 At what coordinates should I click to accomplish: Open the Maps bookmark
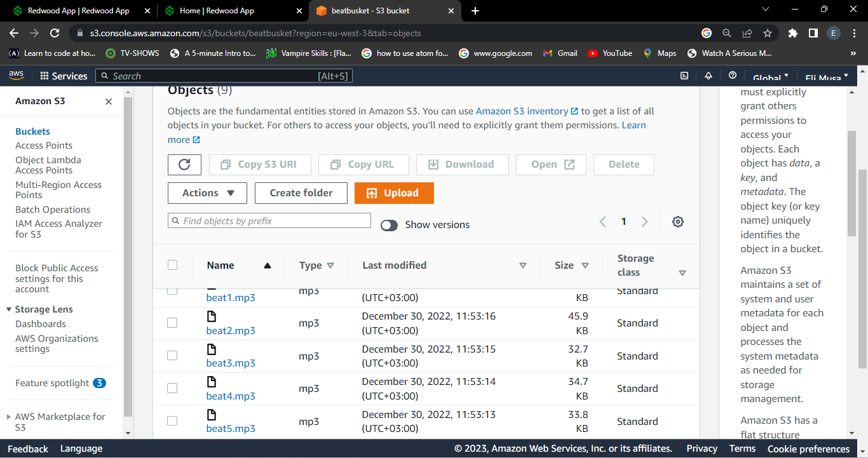[x=660, y=53]
